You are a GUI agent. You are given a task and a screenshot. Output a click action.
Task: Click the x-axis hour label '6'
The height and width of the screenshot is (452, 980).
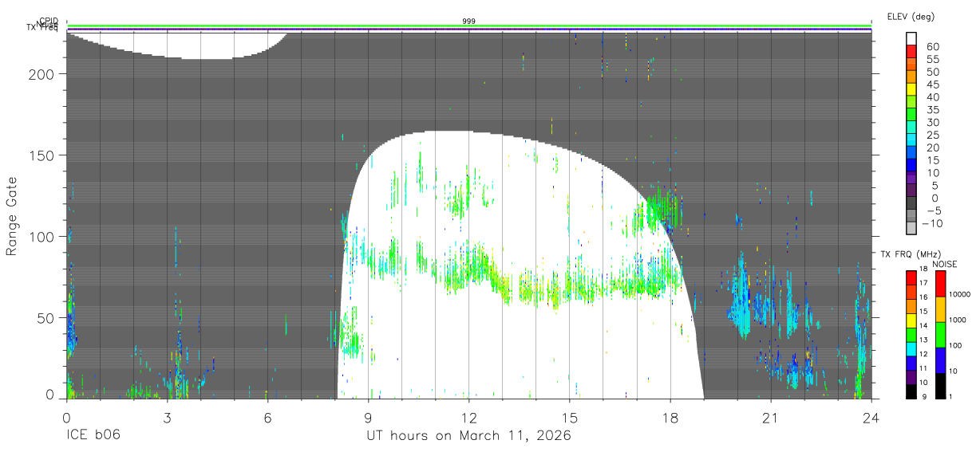coord(267,418)
